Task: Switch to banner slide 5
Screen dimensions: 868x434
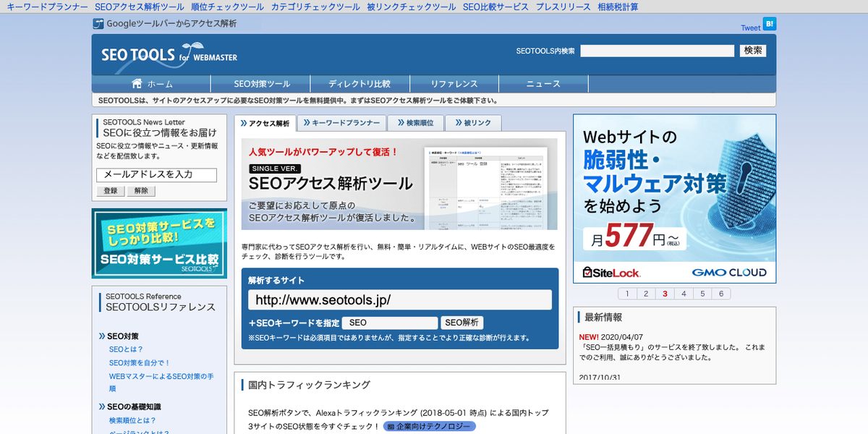Action: pyautogui.click(x=702, y=294)
